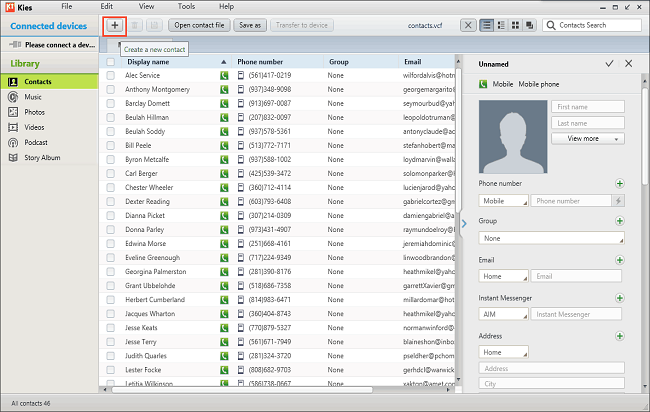Select Contacts in Library sidebar
The image size is (650, 412).
click(x=49, y=82)
